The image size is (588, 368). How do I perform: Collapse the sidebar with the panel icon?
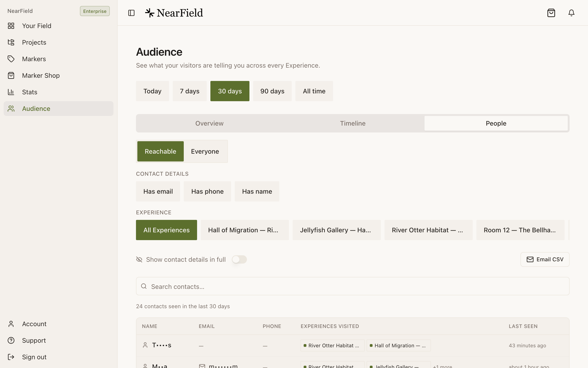[131, 13]
